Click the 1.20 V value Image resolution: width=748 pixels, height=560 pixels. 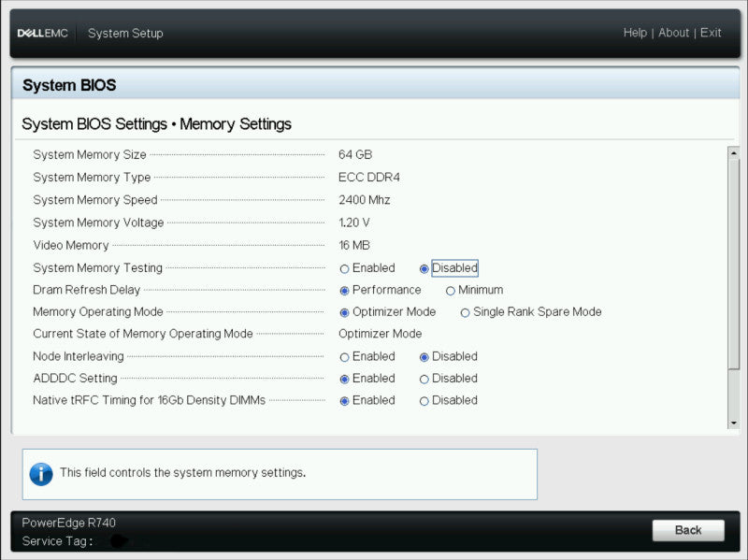[354, 223]
